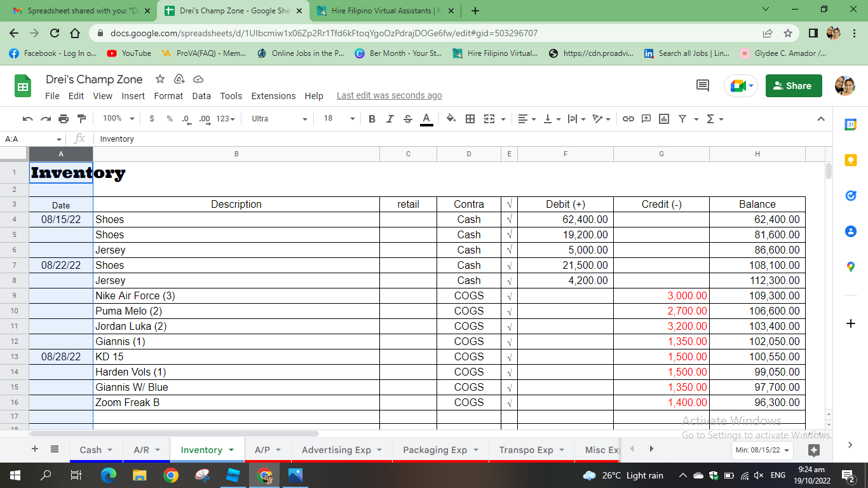868x488 pixels.
Task: Click the green Share button
Action: click(794, 86)
